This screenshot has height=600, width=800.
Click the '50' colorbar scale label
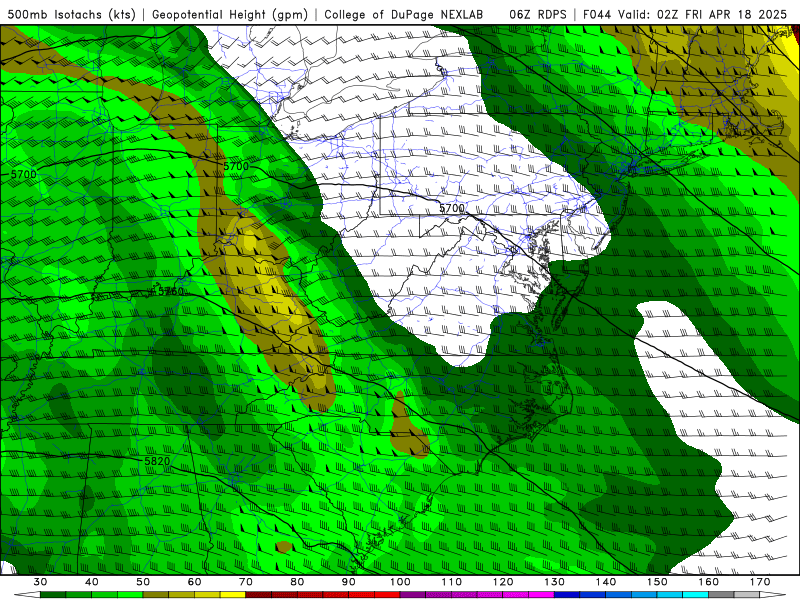pos(143,582)
